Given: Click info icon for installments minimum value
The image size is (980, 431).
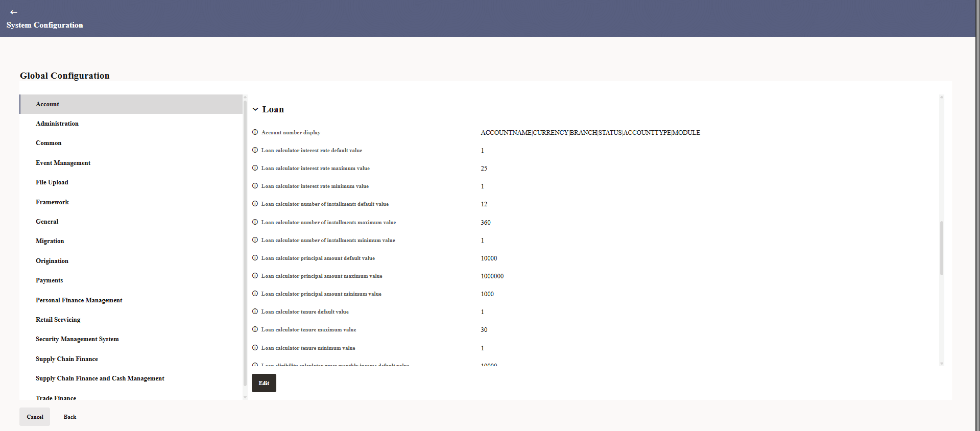Looking at the screenshot, I should coord(255,240).
